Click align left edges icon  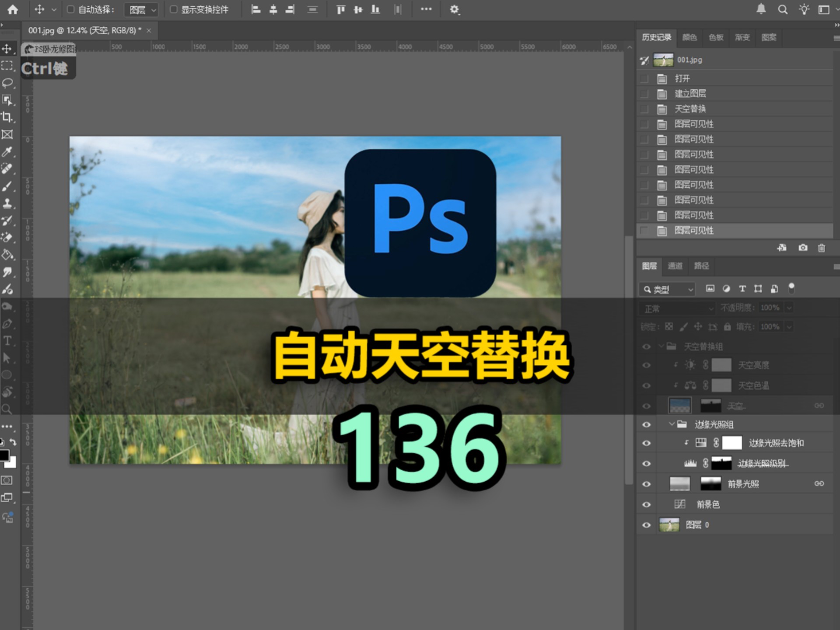[x=256, y=9]
